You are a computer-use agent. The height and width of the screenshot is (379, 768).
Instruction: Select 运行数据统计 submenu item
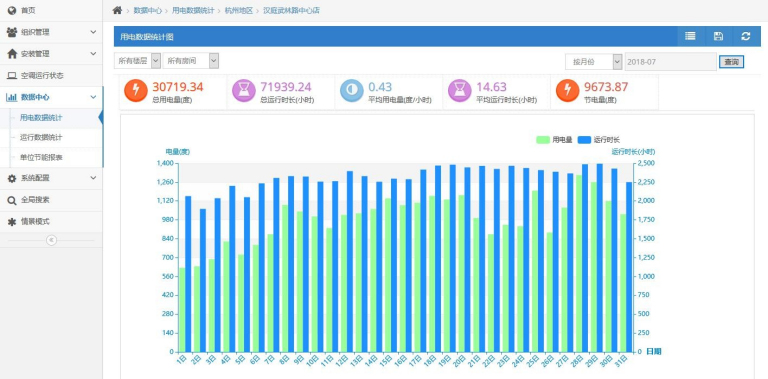41,138
